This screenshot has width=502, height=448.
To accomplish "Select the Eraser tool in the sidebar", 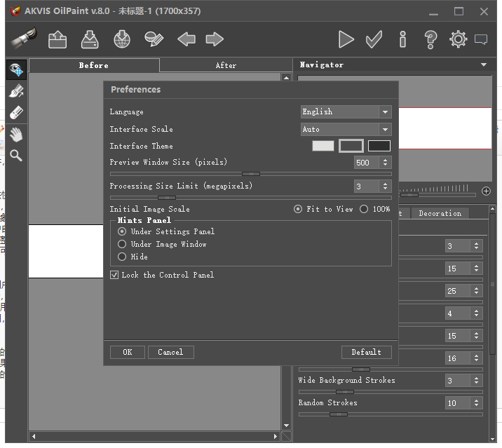I will [x=16, y=112].
